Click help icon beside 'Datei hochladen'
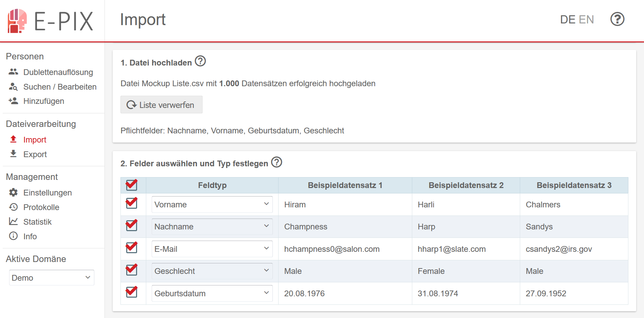This screenshot has width=644, height=318. pyautogui.click(x=200, y=61)
